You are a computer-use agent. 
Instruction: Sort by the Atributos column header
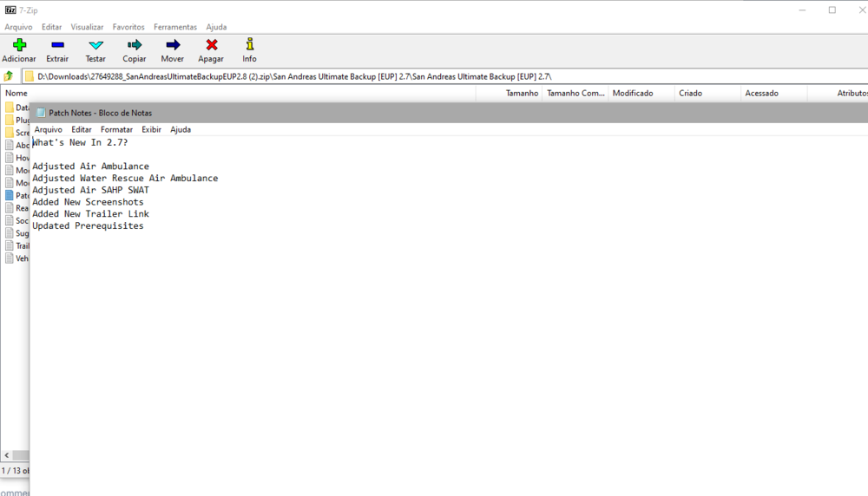(x=838, y=93)
